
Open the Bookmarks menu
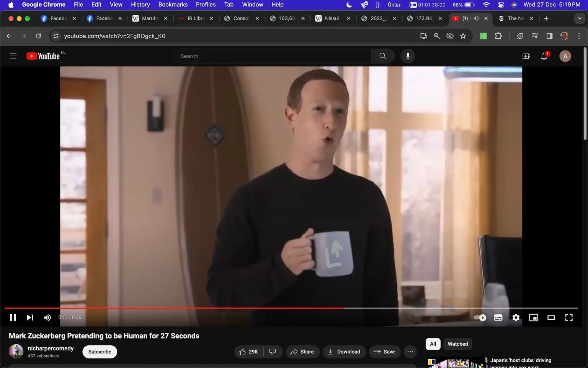tap(173, 5)
